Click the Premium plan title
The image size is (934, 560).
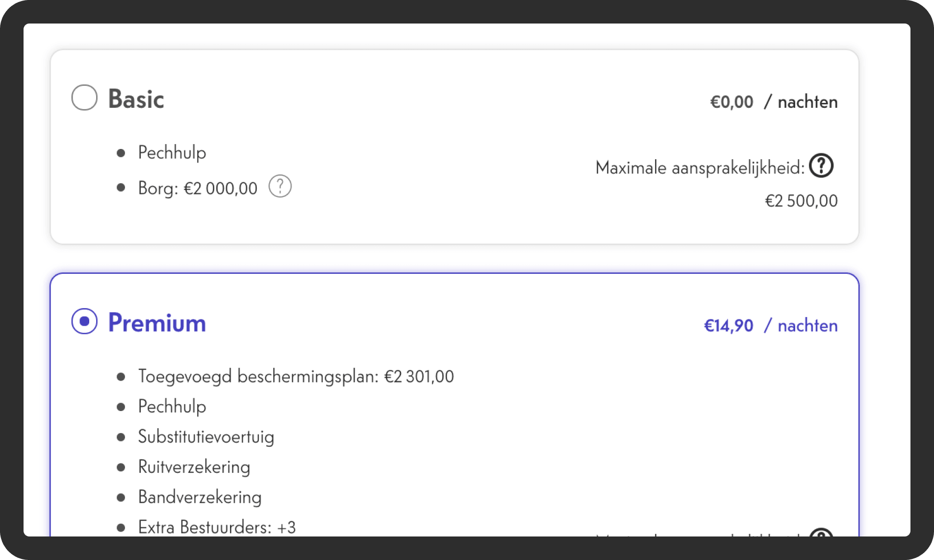click(x=157, y=322)
